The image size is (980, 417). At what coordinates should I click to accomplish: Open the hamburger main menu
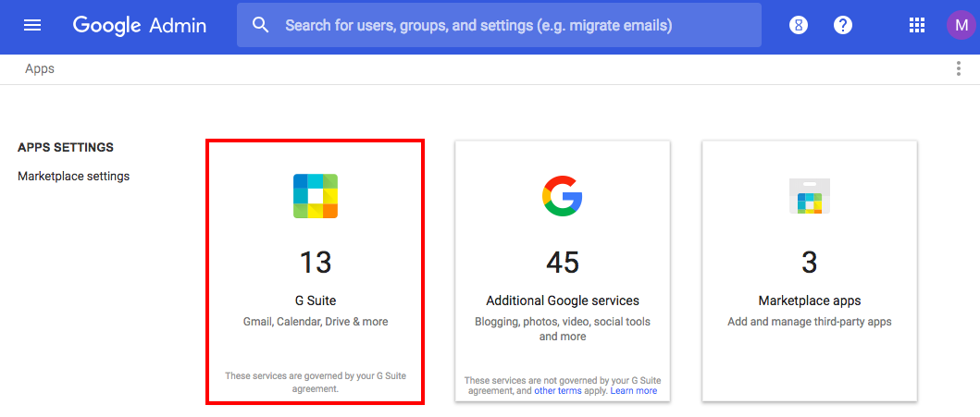(x=31, y=26)
